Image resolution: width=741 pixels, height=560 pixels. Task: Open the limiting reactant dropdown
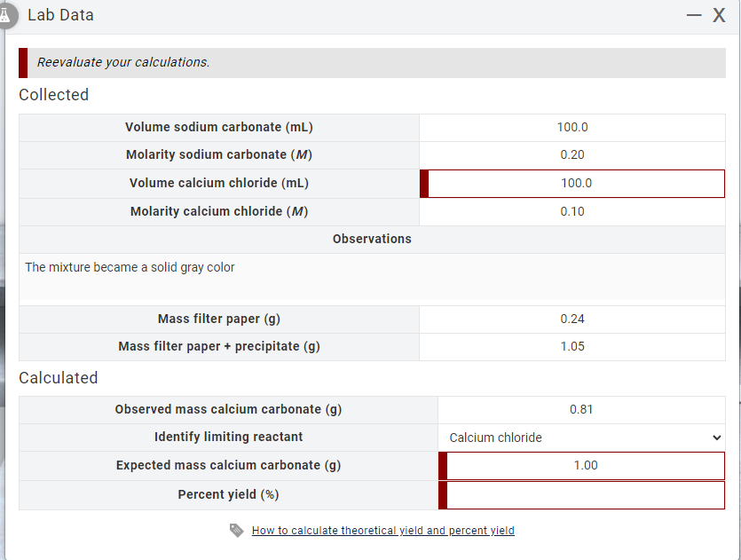point(713,437)
